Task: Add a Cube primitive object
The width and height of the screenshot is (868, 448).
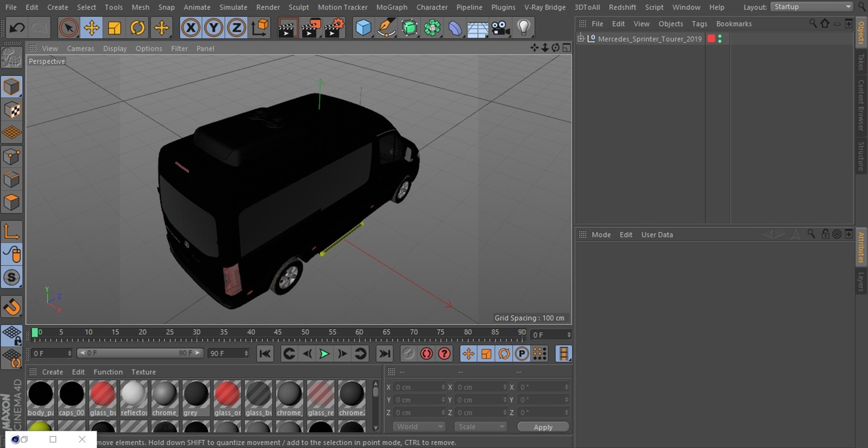Action: pyautogui.click(x=363, y=28)
